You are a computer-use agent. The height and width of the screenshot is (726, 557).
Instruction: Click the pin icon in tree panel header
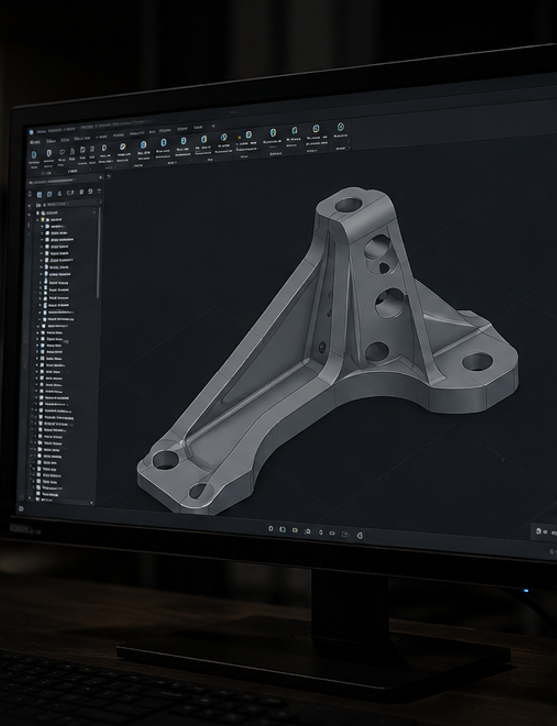pyautogui.click(x=100, y=177)
